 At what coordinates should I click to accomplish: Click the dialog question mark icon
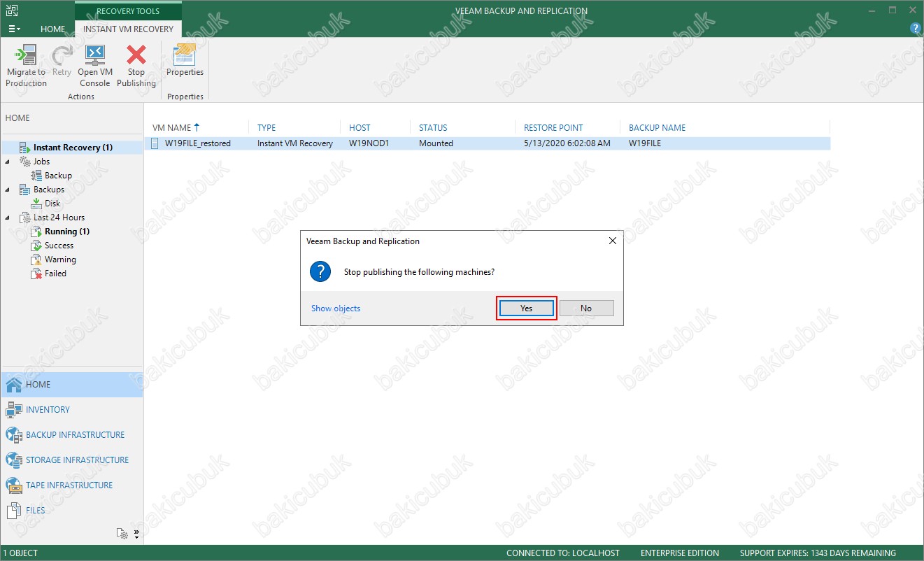pos(320,271)
